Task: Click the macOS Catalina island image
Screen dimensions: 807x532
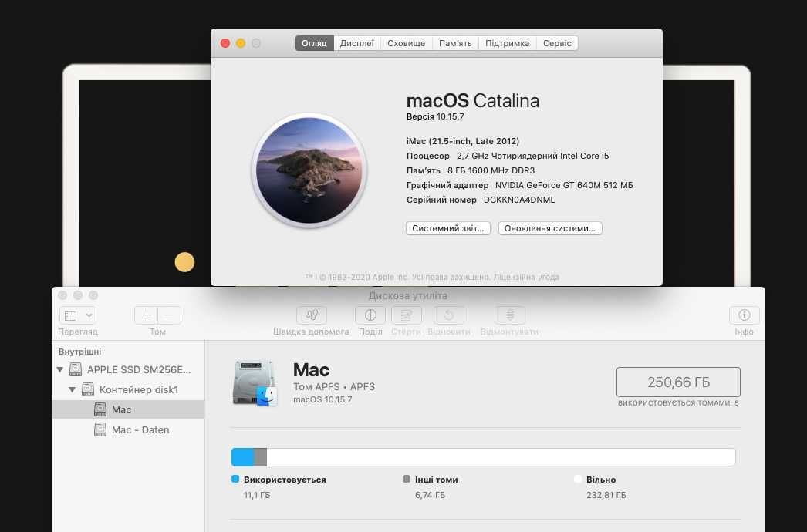Action: pos(309,170)
